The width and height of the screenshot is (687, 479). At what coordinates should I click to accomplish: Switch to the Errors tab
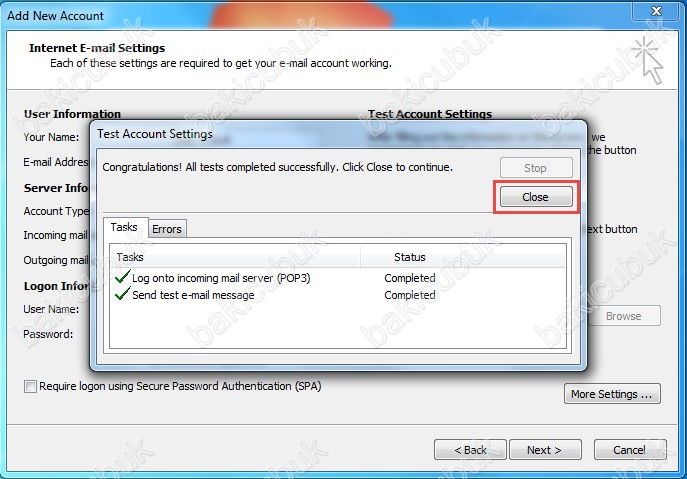167,229
